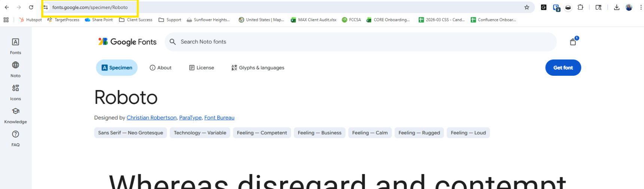The width and height of the screenshot is (644, 189).
Task: Open the Glyphs & languages tab
Action: point(258,68)
